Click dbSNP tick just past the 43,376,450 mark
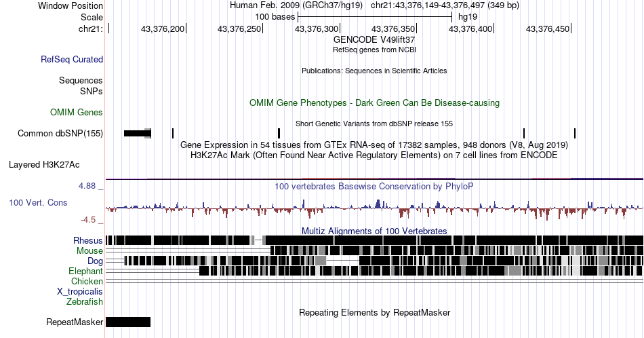644x338 pixels. coord(575,133)
